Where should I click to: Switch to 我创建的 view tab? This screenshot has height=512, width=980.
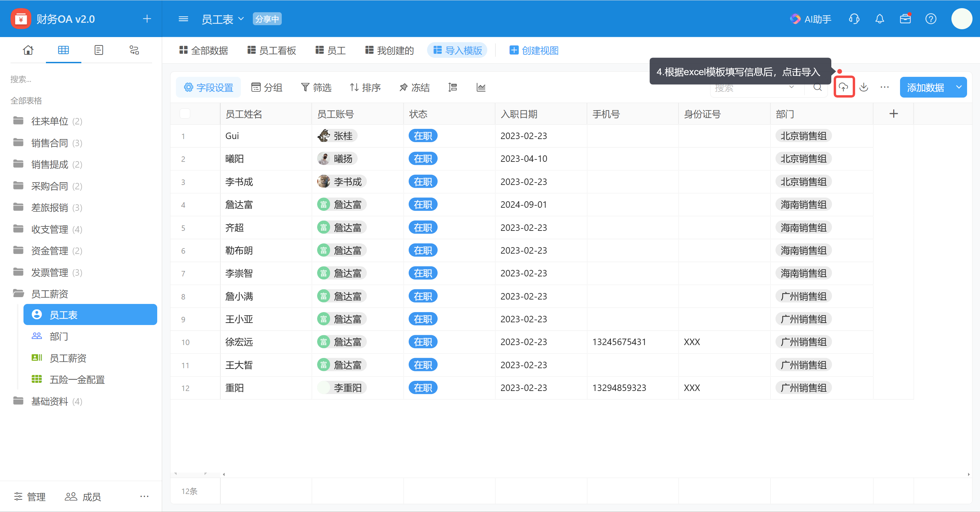click(390, 50)
